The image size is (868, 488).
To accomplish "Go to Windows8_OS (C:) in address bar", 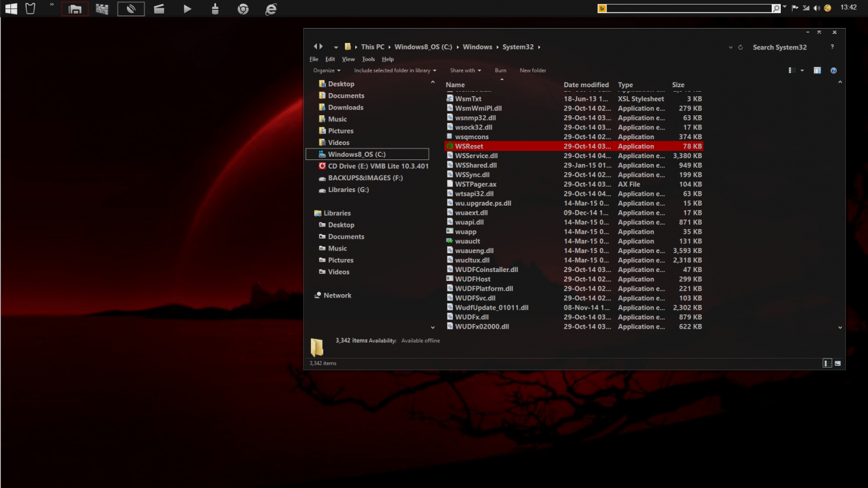I will click(423, 47).
